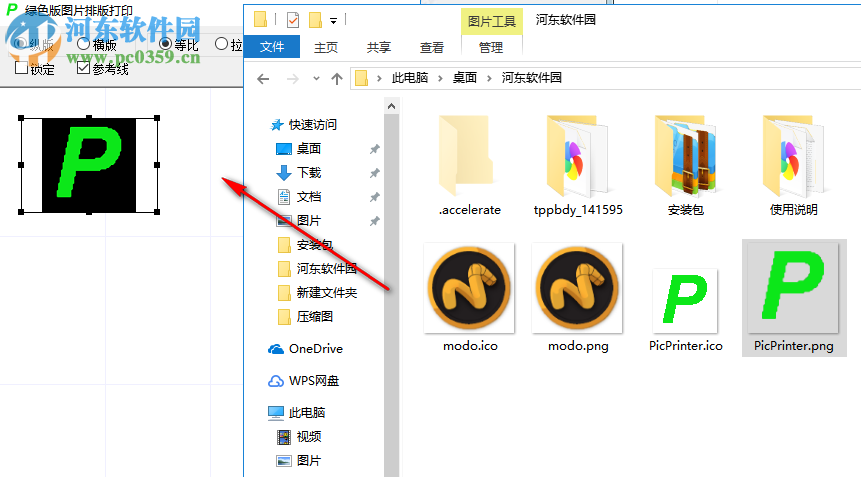Click the 图片工具 Picture Tools tab header
This screenshot has height=477, width=861.
491,21
